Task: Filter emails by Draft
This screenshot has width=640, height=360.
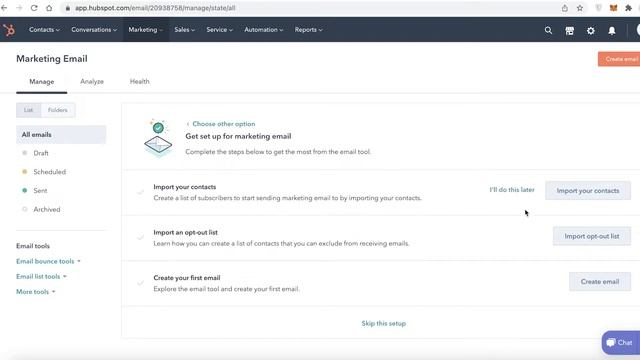Action: 41,153
